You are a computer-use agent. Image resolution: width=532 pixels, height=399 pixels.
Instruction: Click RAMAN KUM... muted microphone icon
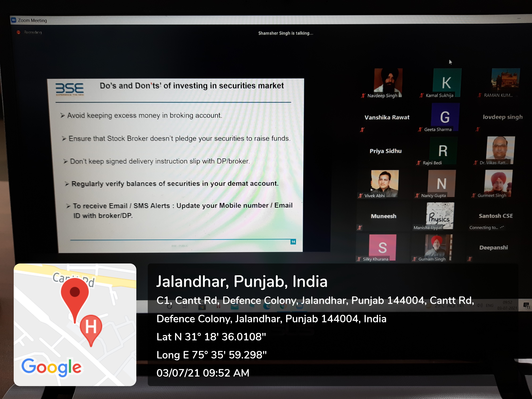pyautogui.click(x=480, y=95)
